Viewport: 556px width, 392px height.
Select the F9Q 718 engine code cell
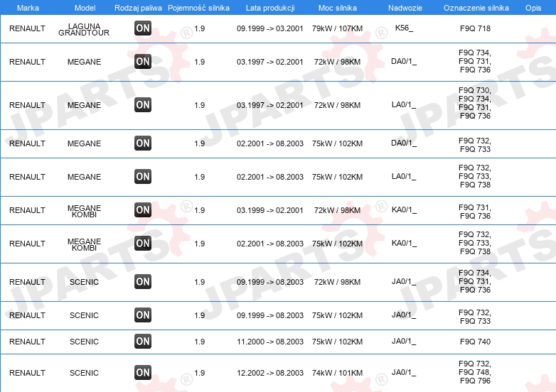[475, 28]
